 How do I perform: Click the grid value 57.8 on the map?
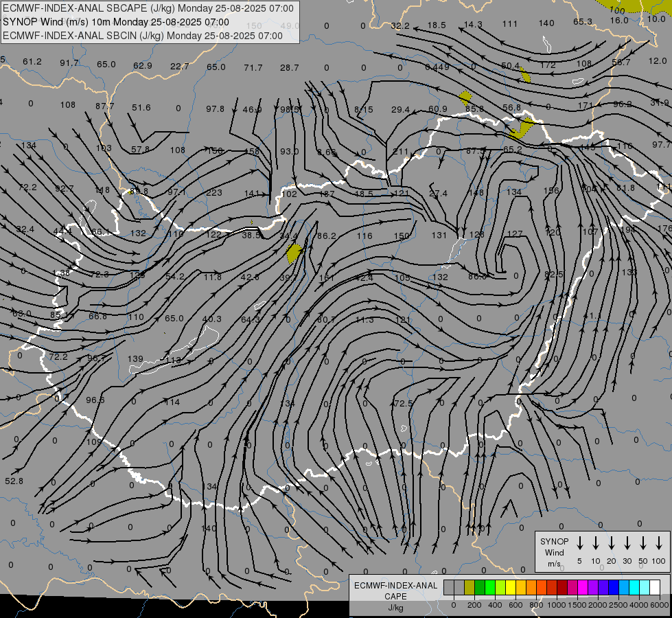pos(141,149)
